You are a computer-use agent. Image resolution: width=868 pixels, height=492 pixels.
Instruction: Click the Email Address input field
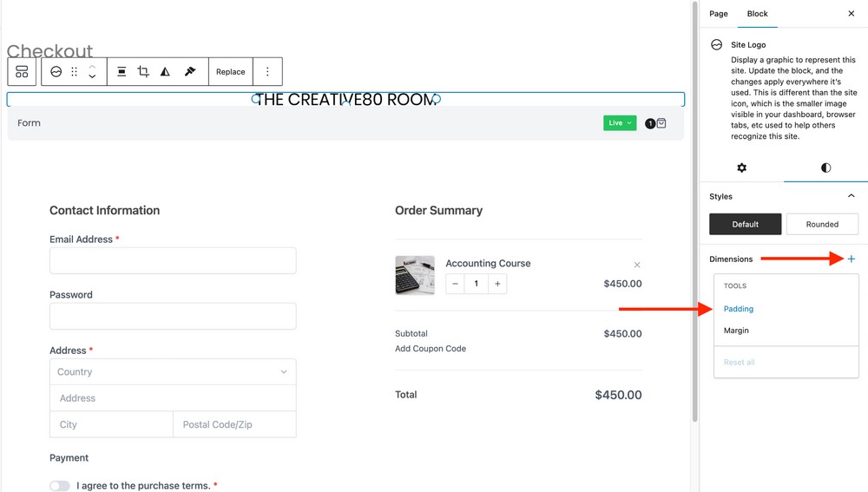point(173,260)
